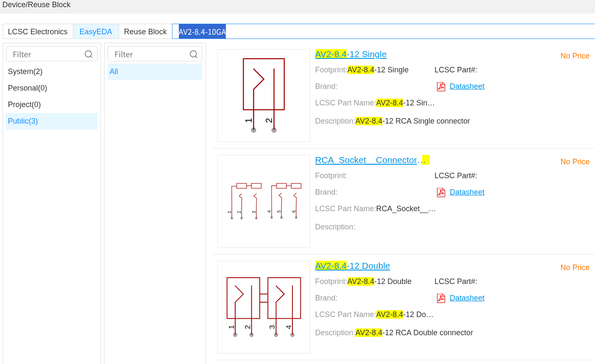
Task: Select the Public(3) library
Action: click(x=52, y=121)
